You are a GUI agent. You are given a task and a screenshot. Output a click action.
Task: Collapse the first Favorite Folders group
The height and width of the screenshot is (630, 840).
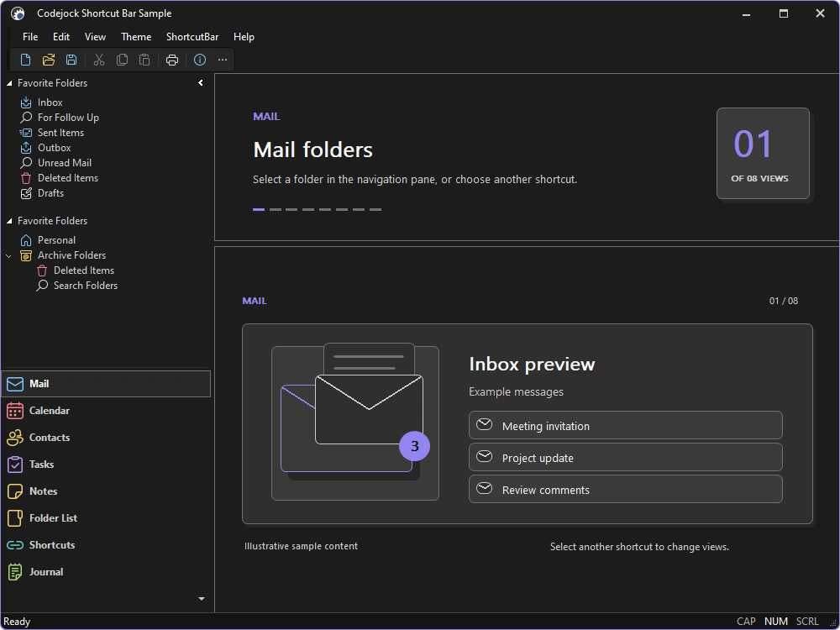coord(9,83)
